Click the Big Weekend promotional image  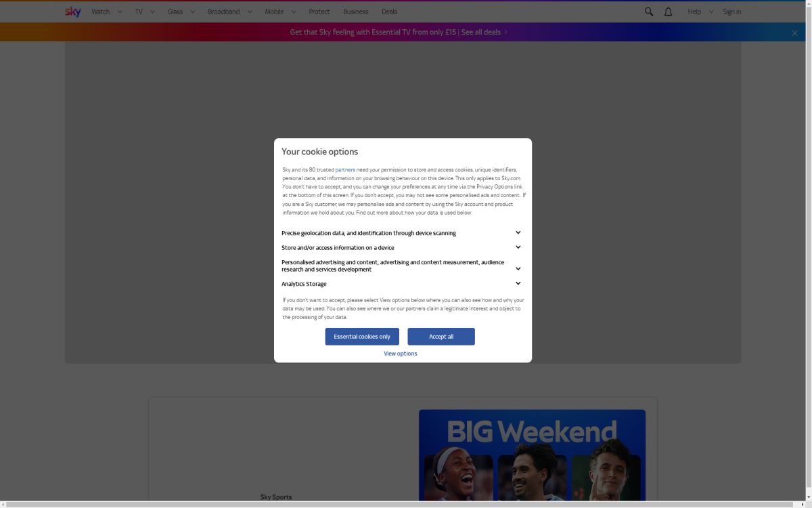click(533, 457)
